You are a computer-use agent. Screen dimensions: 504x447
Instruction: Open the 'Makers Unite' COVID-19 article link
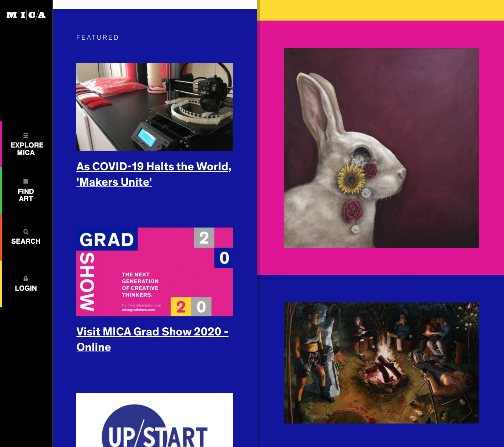(154, 174)
